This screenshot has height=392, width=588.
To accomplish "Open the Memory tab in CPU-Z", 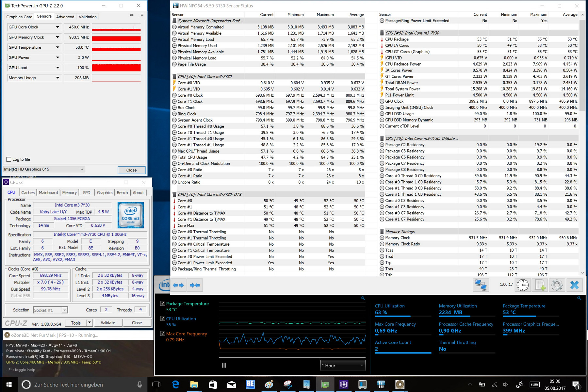I will click(70, 193).
